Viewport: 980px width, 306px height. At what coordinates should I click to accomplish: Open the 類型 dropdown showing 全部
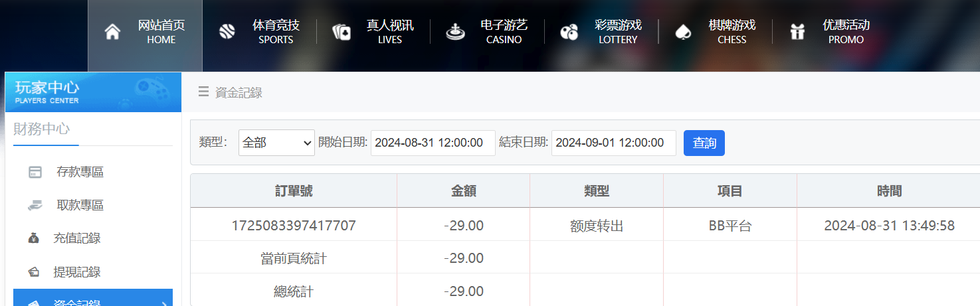click(x=276, y=143)
